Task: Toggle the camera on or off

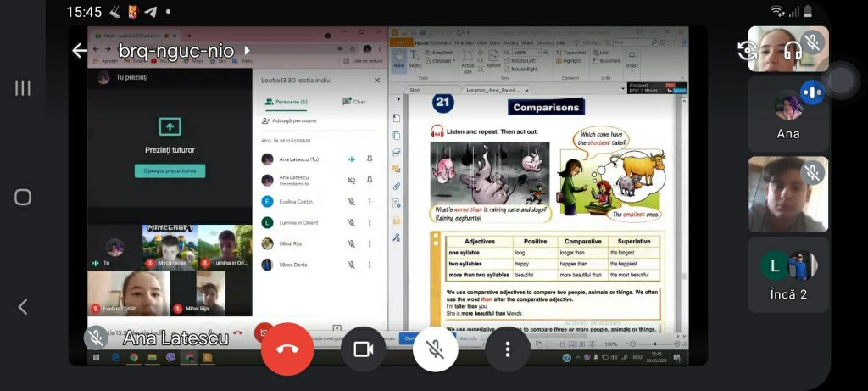Action: coord(364,349)
